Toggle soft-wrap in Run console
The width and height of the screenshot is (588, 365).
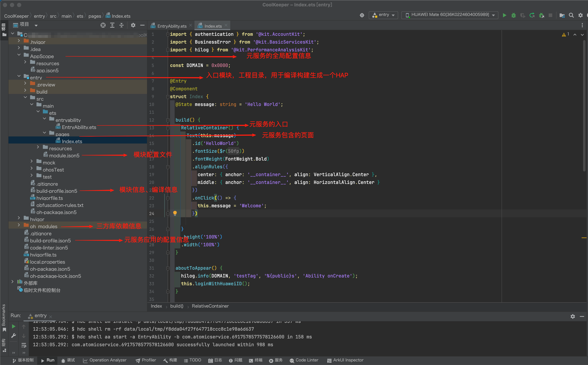(x=24, y=345)
